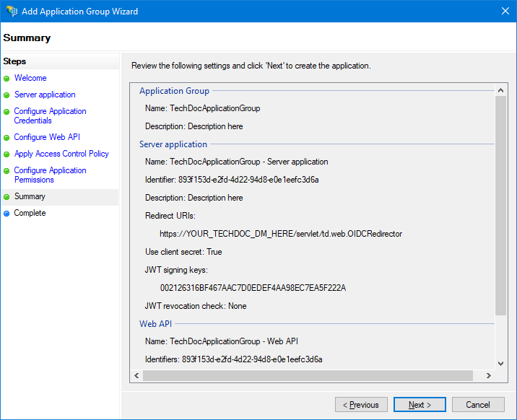Cancel the wizard
This screenshot has width=517, height=420.
click(478, 405)
